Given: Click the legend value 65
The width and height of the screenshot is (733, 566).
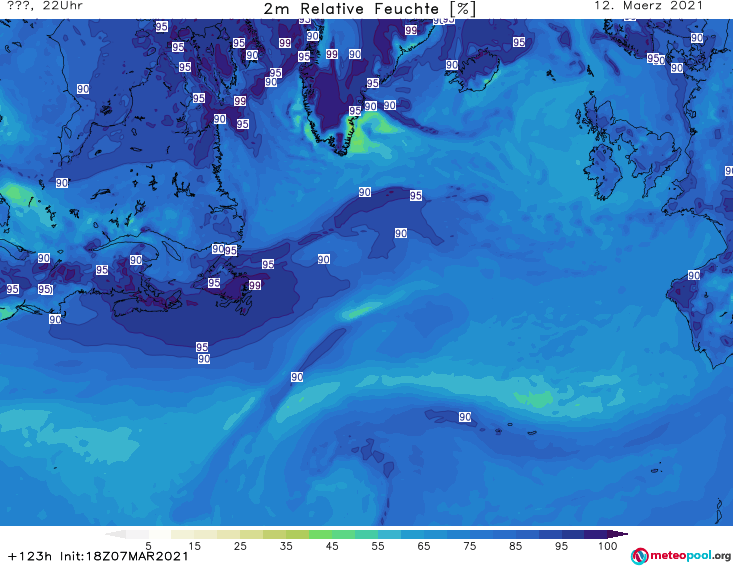Looking at the screenshot, I should pyautogui.click(x=424, y=545).
